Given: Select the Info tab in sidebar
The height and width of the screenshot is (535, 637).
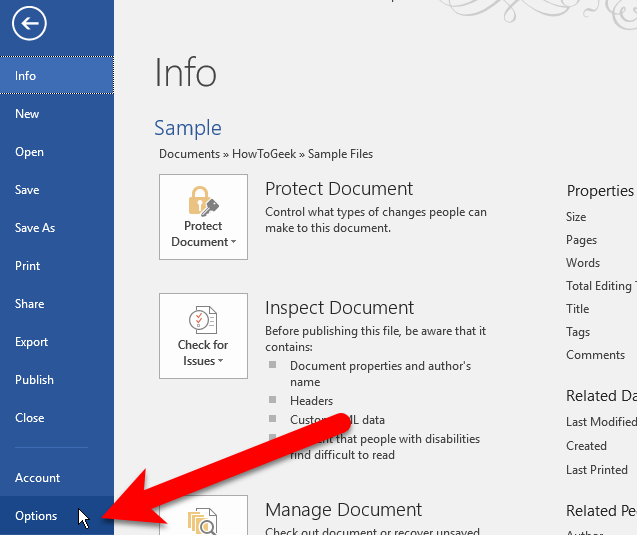Looking at the screenshot, I should [26, 76].
